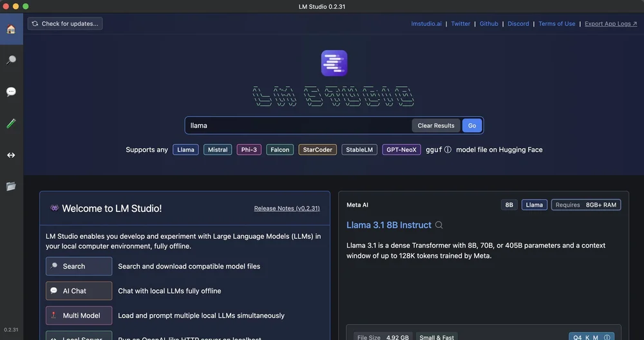This screenshot has height=340, width=644.
Task: Open the Local Server arrows sidebar icon
Action: [x=11, y=155]
